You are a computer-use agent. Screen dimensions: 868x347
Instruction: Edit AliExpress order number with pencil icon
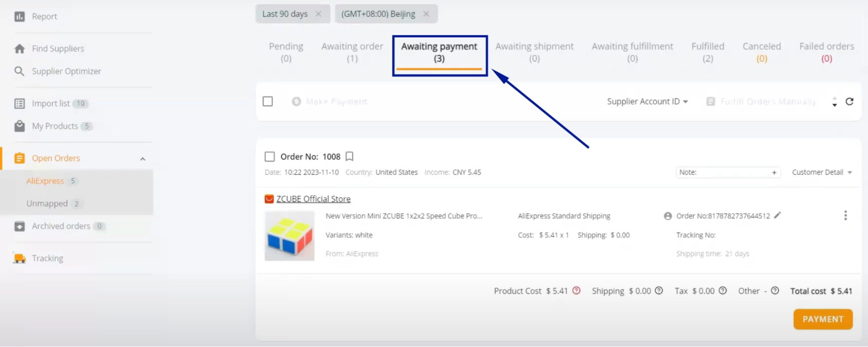[778, 215]
